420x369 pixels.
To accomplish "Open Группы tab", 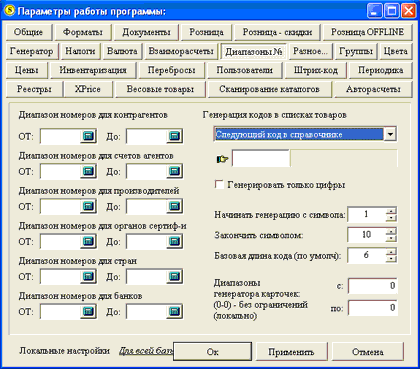I will (x=356, y=51).
